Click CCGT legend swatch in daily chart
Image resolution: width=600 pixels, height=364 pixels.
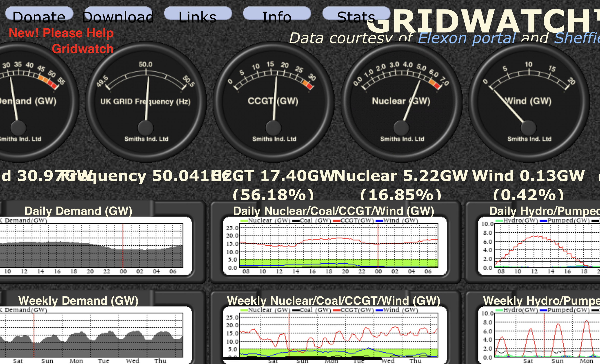pyautogui.click(x=337, y=221)
